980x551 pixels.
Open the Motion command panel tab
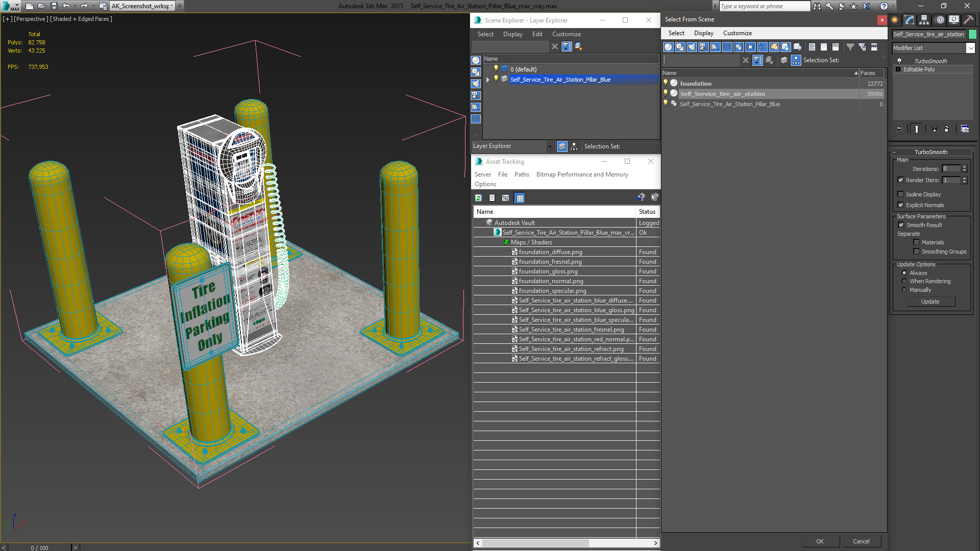[x=940, y=20]
